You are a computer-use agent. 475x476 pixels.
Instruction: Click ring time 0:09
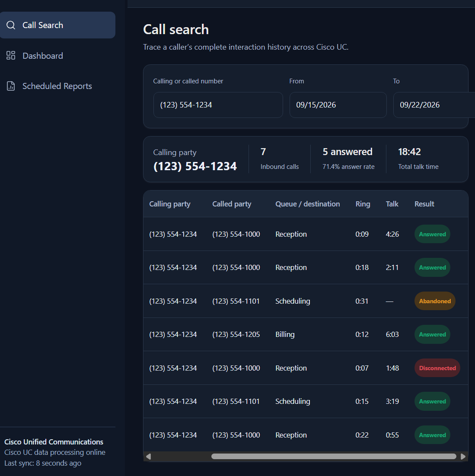tap(362, 234)
